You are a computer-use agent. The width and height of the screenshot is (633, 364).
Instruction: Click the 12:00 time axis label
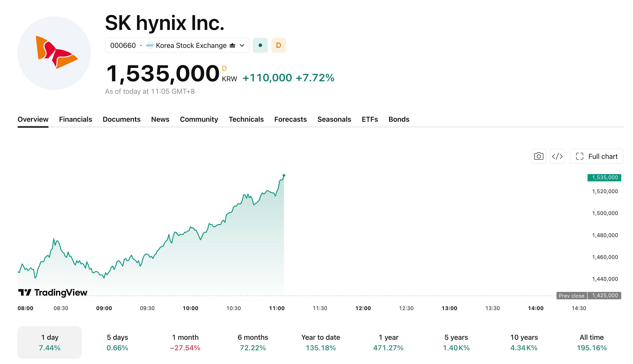tap(363, 308)
